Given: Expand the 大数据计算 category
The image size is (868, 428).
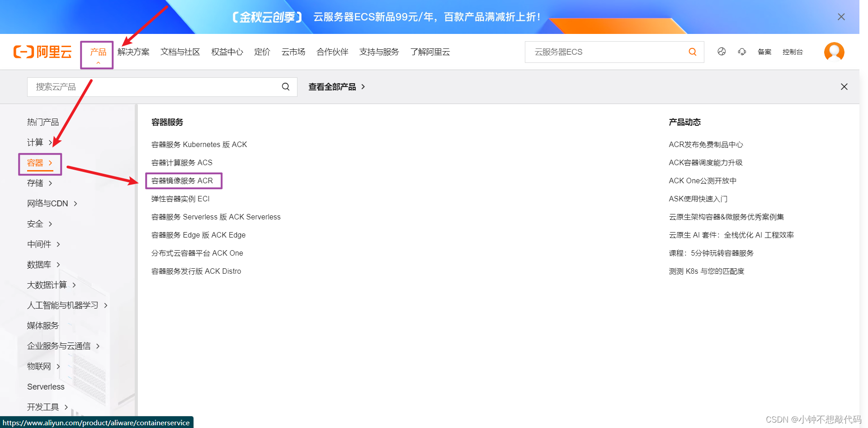Looking at the screenshot, I should [52, 285].
